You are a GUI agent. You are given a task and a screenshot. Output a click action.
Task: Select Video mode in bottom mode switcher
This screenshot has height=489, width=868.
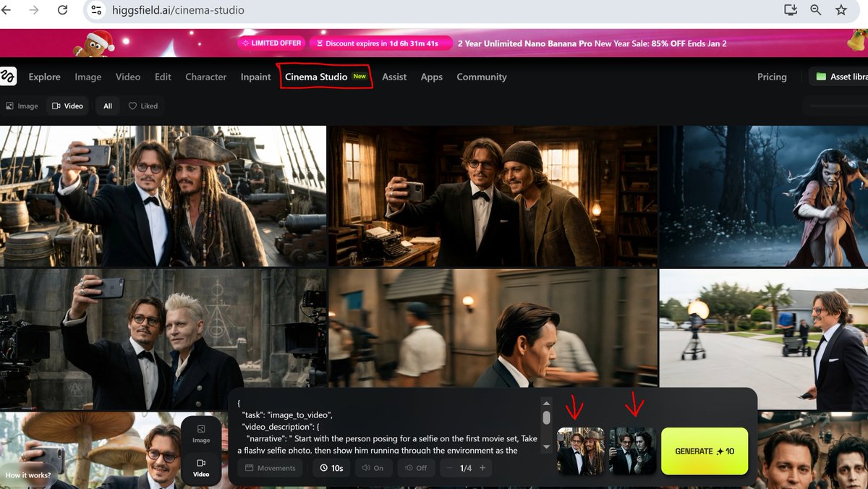point(201,467)
